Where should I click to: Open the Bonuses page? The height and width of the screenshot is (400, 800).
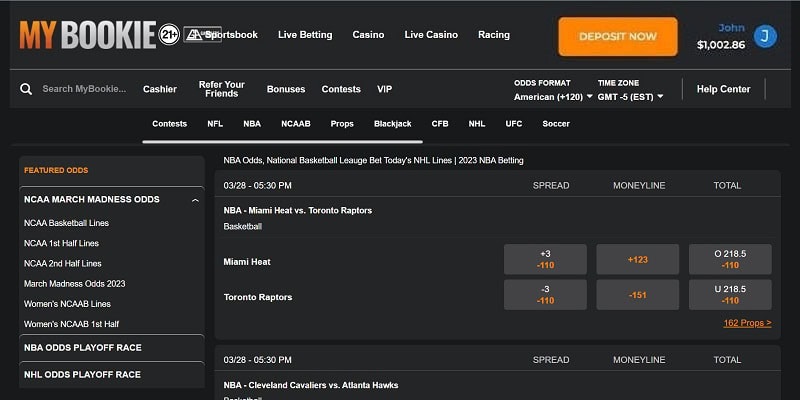tap(286, 89)
